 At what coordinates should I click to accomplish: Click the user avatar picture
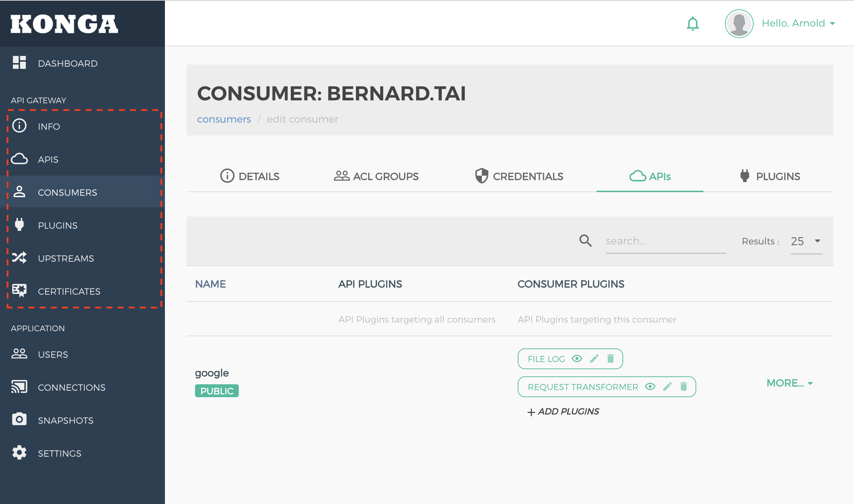[739, 24]
